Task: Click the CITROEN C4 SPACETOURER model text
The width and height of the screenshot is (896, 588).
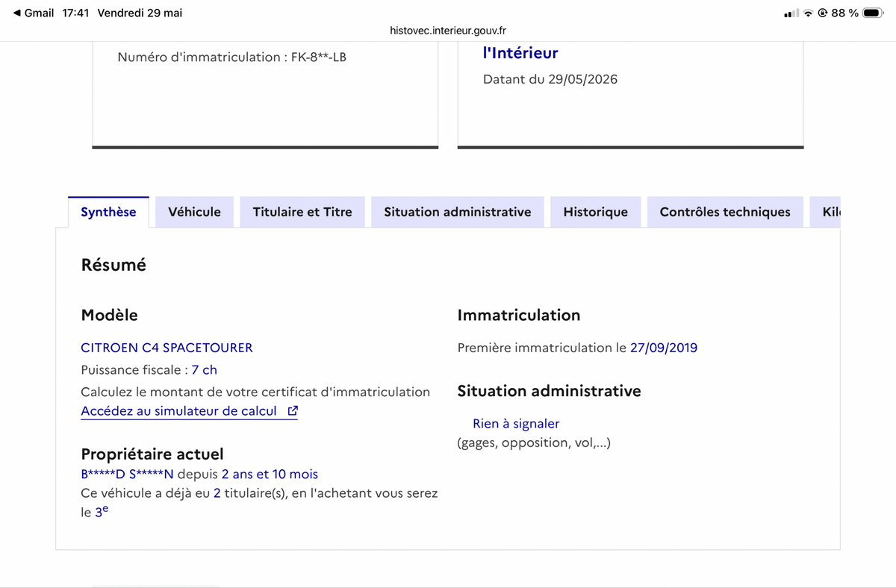Action: 167,348
